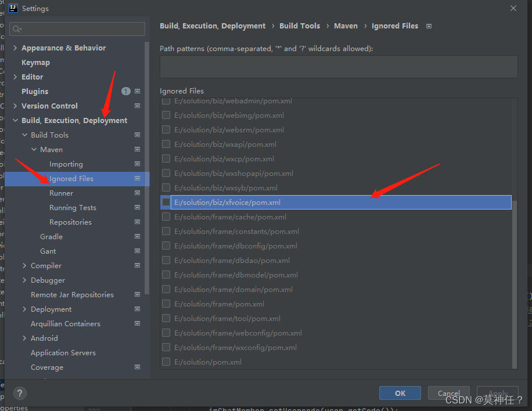Screen dimensions: 532x411
Task: Click the search magnifier icon in the settings search box
Action: click(17, 29)
